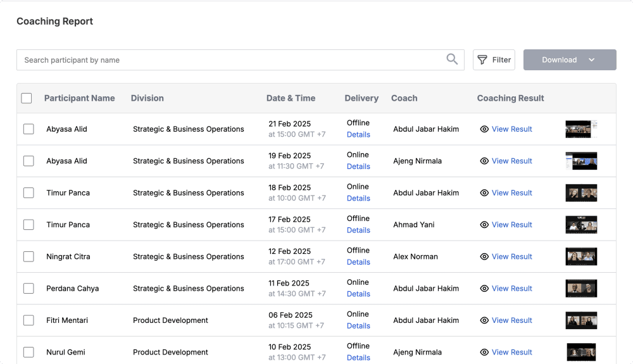Click eye icon for Abyasa Alid 21 Feb row

tap(484, 129)
